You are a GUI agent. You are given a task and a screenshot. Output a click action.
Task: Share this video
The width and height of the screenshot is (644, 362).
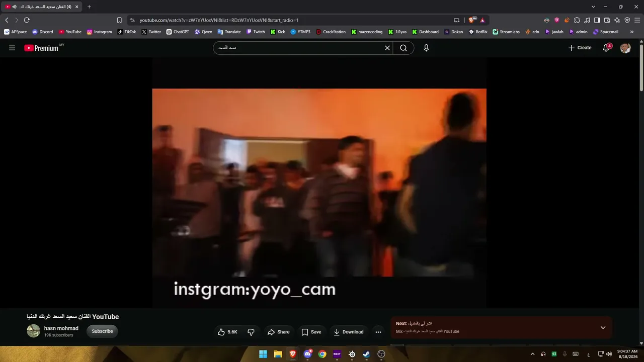click(x=279, y=332)
